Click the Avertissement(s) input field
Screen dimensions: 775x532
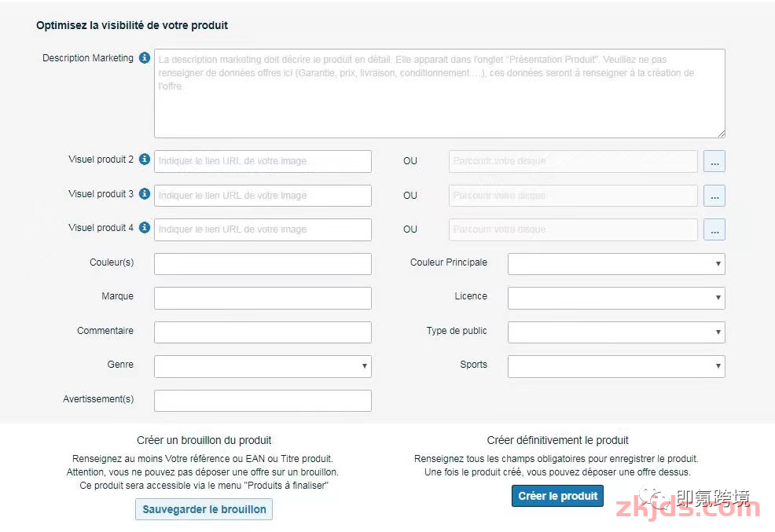[x=263, y=401]
